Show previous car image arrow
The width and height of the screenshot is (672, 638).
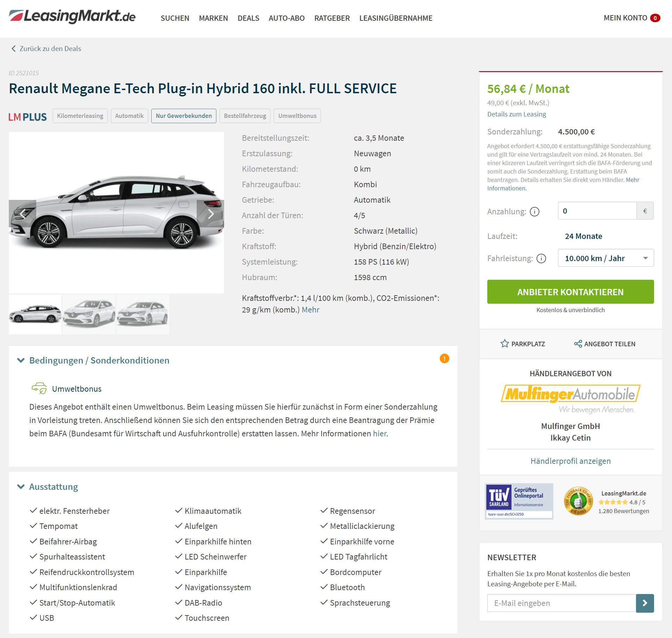coord(23,214)
